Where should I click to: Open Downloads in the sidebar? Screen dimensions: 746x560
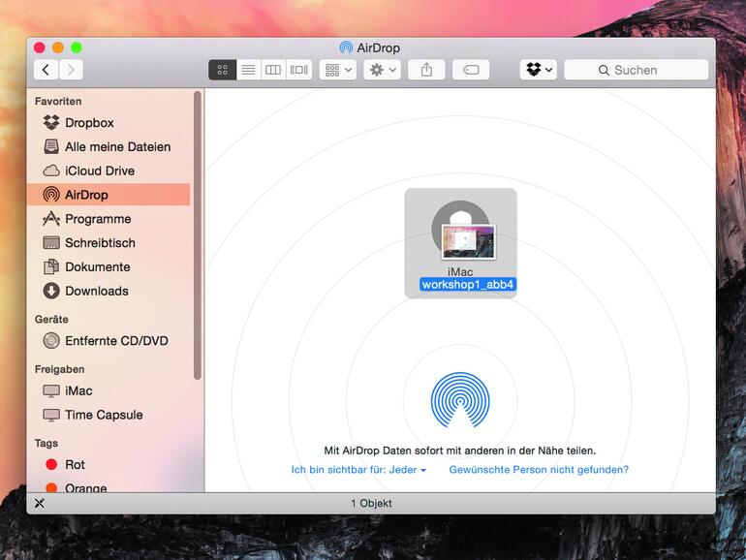(109, 291)
